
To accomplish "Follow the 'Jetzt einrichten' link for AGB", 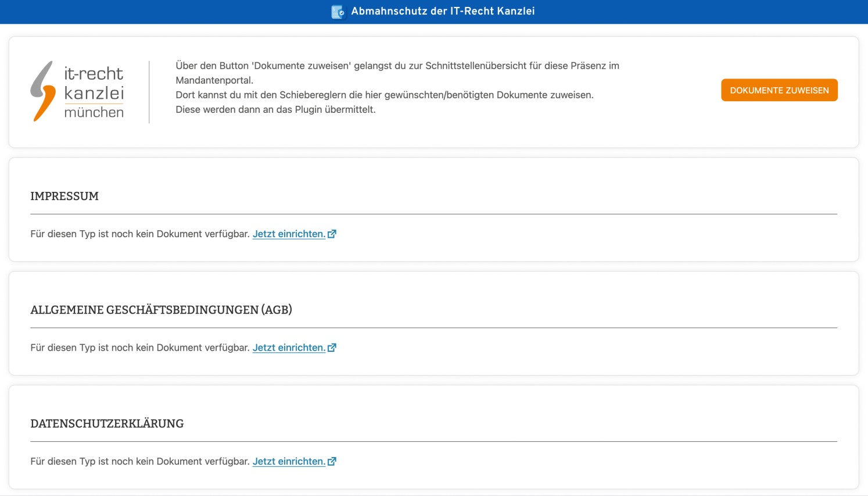I will tap(289, 348).
